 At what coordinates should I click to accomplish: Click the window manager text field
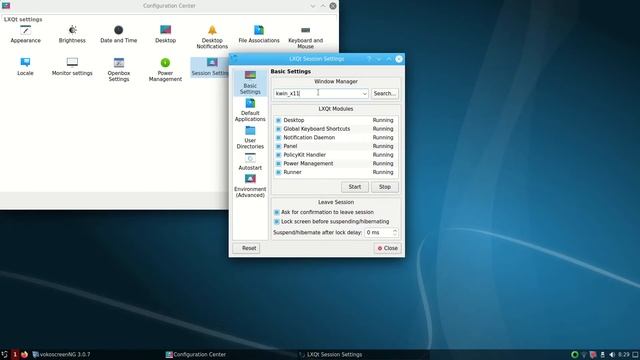click(x=317, y=93)
